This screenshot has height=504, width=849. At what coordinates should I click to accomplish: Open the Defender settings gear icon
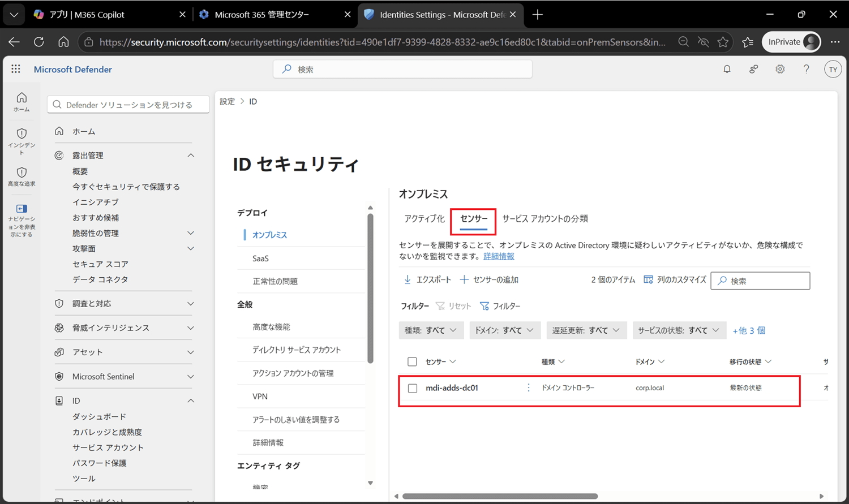tap(780, 69)
